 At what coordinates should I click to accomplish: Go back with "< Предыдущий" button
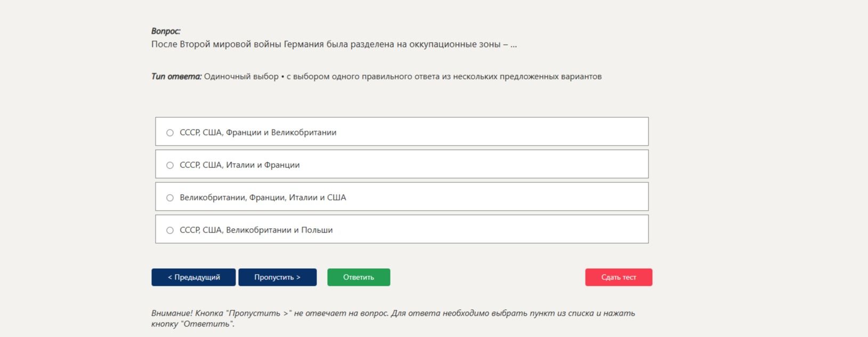click(x=193, y=277)
